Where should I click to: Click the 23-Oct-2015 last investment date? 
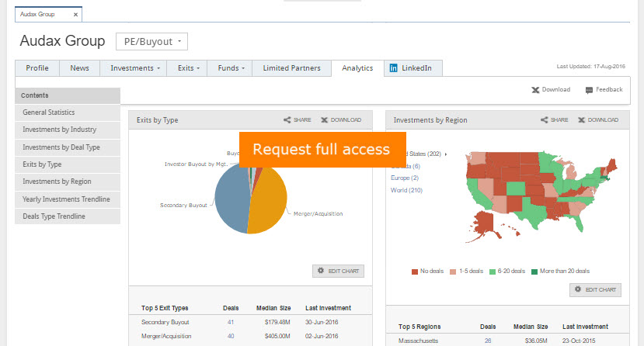tap(579, 341)
